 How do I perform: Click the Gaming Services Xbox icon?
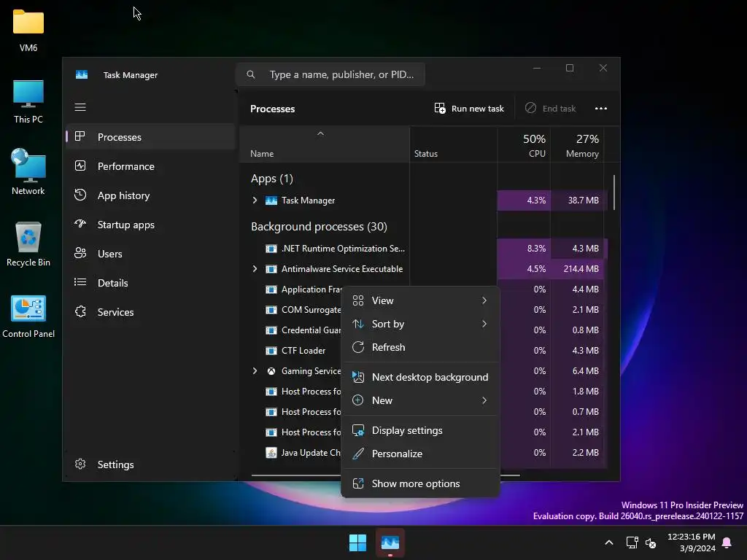coord(271,371)
